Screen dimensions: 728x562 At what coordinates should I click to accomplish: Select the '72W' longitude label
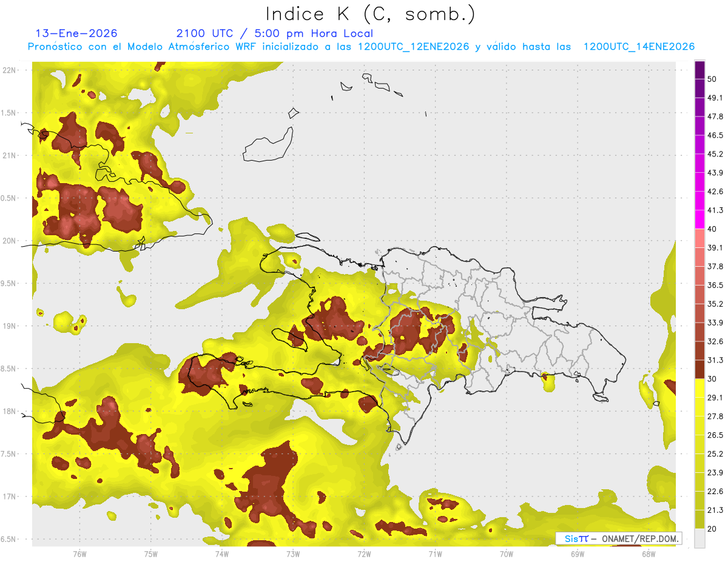(x=364, y=554)
